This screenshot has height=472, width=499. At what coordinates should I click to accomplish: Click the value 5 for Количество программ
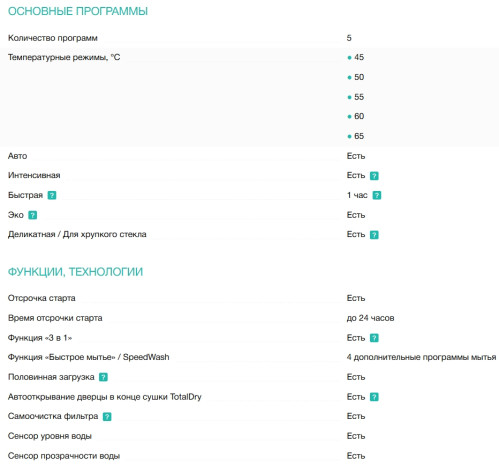(x=349, y=38)
